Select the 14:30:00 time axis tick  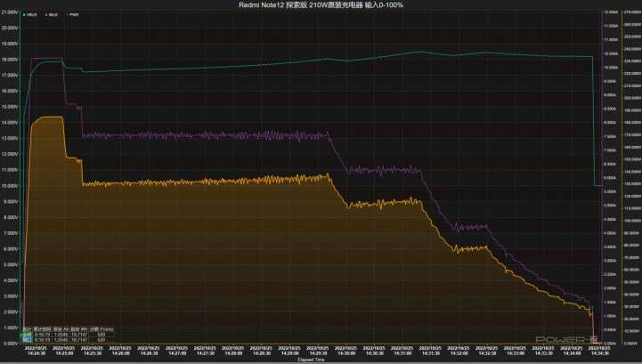[344, 352]
